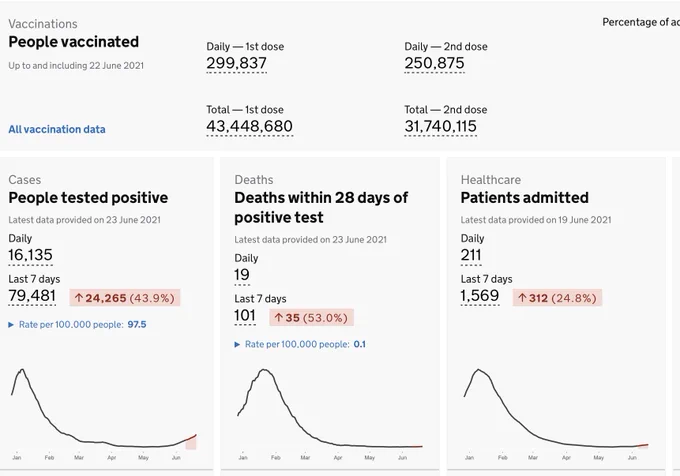Image resolution: width=680 pixels, height=476 pixels.
Task: Open the All vaccination data link
Action: (57, 129)
